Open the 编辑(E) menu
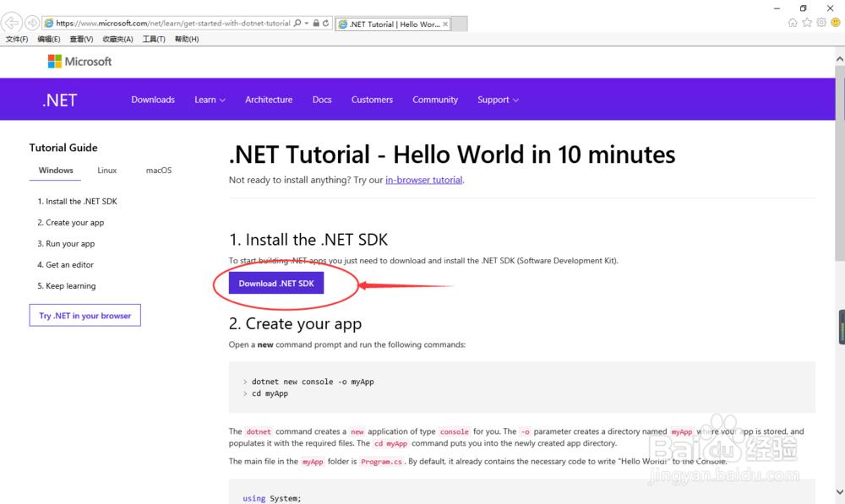This screenshot has height=504, width=845. (x=48, y=40)
